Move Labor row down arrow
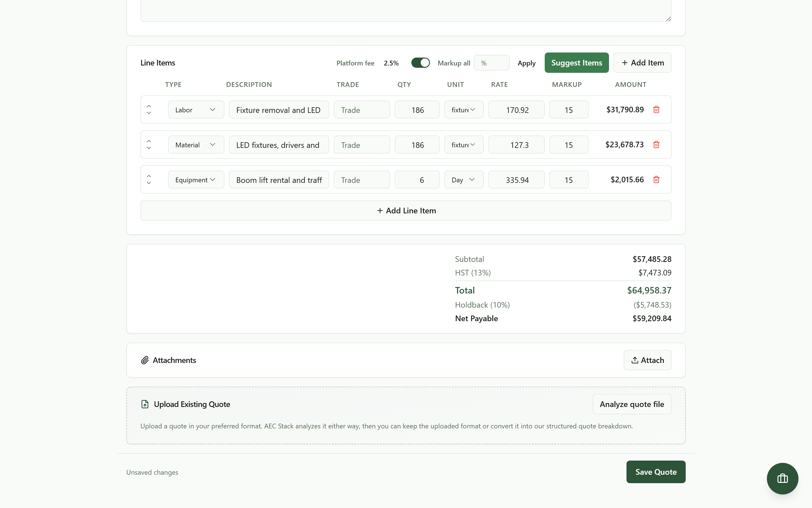 (x=149, y=113)
